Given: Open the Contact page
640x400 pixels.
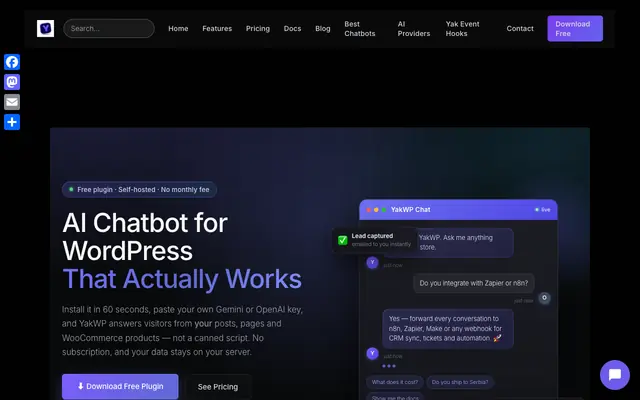Looking at the screenshot, I should [x=520, y=29].
